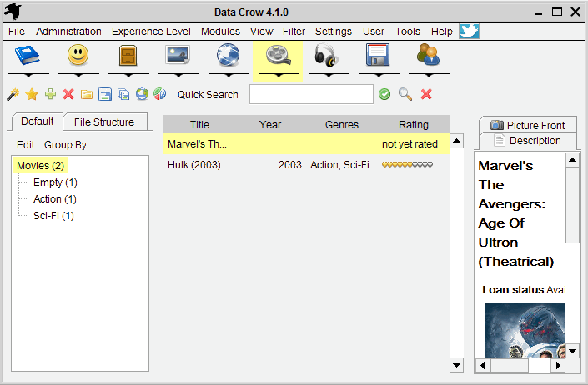
Task: Delete item using red X toolbar icon
Action: (x=68, y=94)
